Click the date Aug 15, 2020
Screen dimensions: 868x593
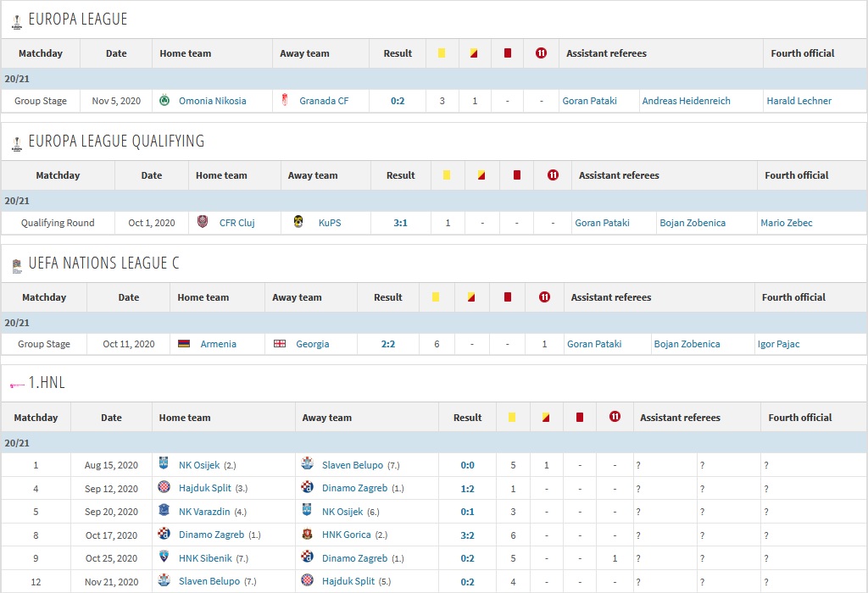[x=111, y=465]
